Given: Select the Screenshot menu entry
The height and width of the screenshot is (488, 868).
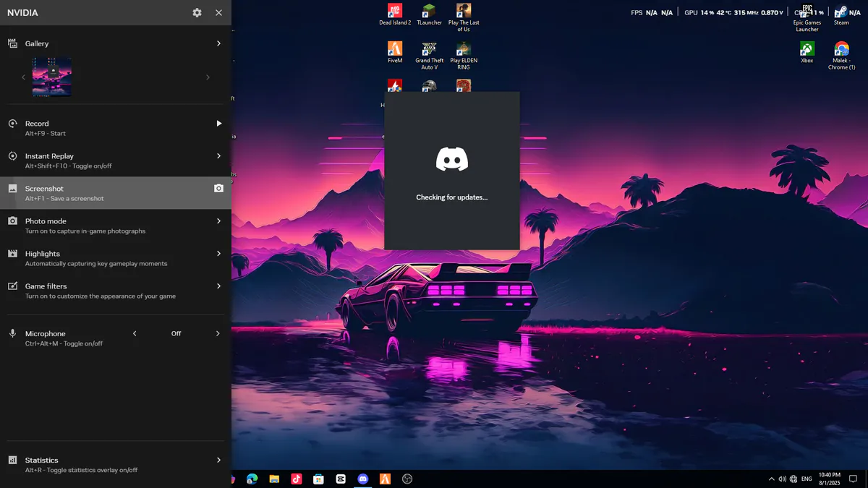Looking at the screenshot, I should pos(116,193).
